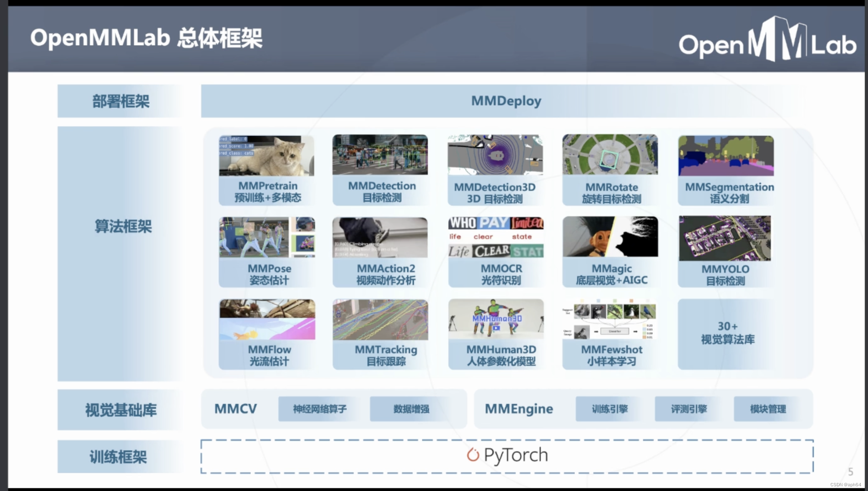The width and height of the screenshot is (868, 491).
Task: Select the MMagic troll doll thumbnail
Action: point(610,236)
